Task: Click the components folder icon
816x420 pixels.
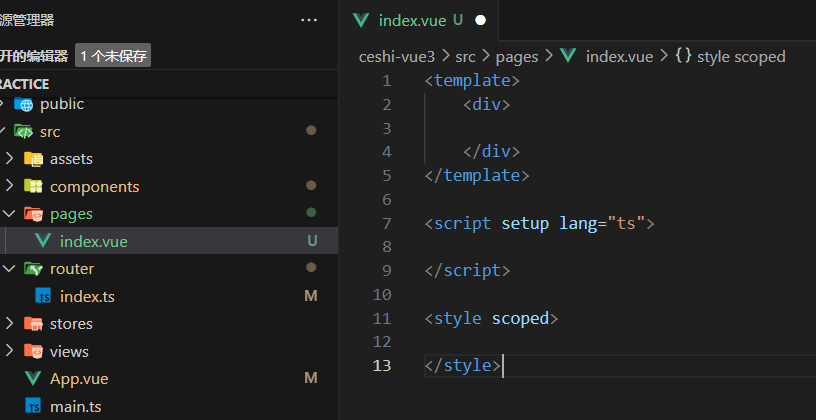Action: point(34,186)
